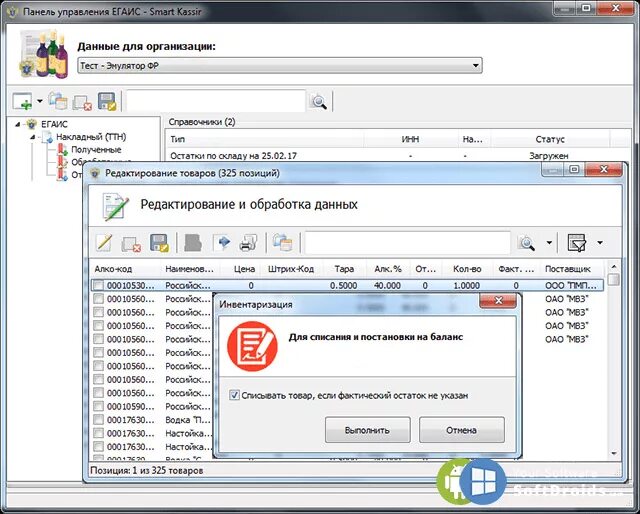Screen dimensions: 640x514
Task: Open the dropdown arrow beside the add document icon
Action: [40, 101]
